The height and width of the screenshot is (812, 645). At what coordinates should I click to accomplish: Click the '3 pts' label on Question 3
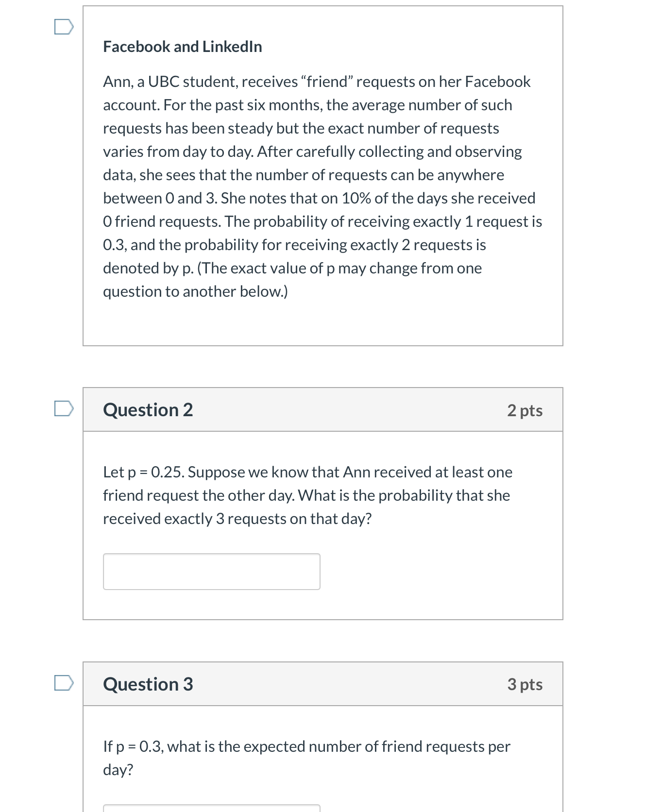526,685
